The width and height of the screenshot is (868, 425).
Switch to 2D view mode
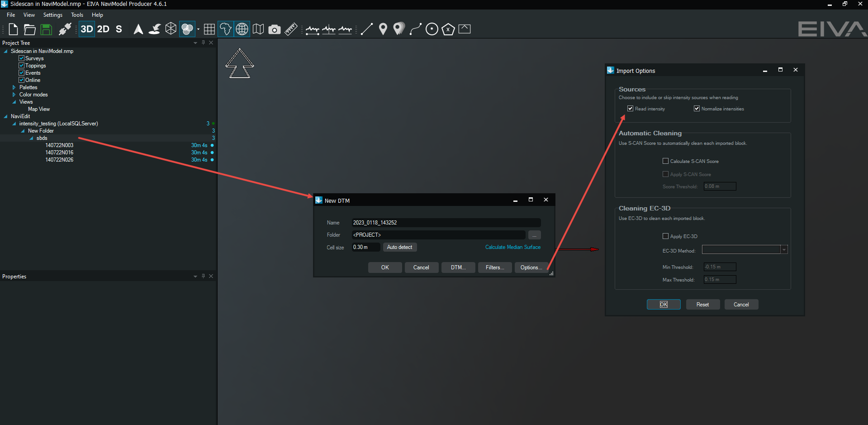[103, 29]
